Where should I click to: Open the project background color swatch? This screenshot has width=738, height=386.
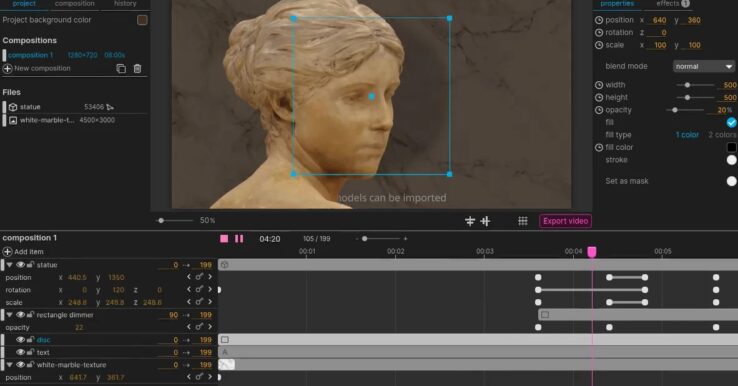click(142, 20)
